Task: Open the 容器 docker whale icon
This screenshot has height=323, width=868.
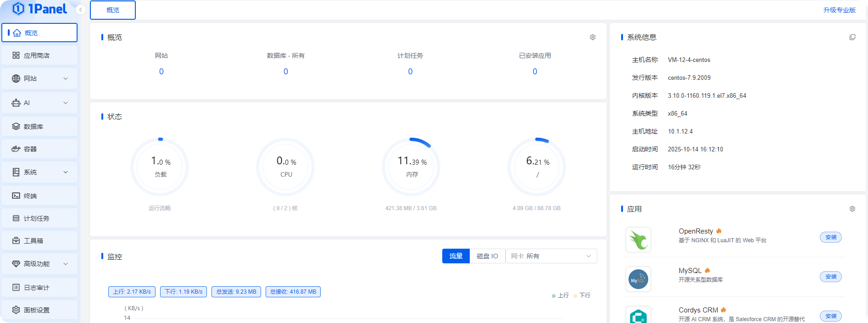Action: pyautogui.click(x=16, y=149)
